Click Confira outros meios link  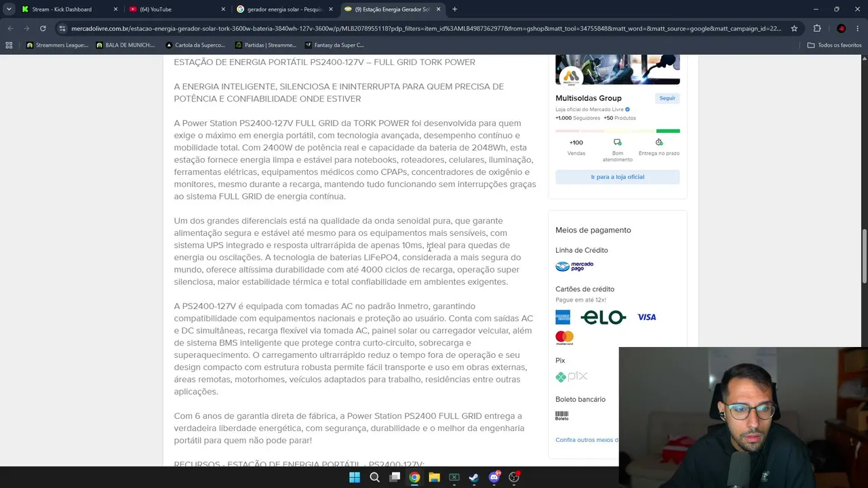click(587, 440)
